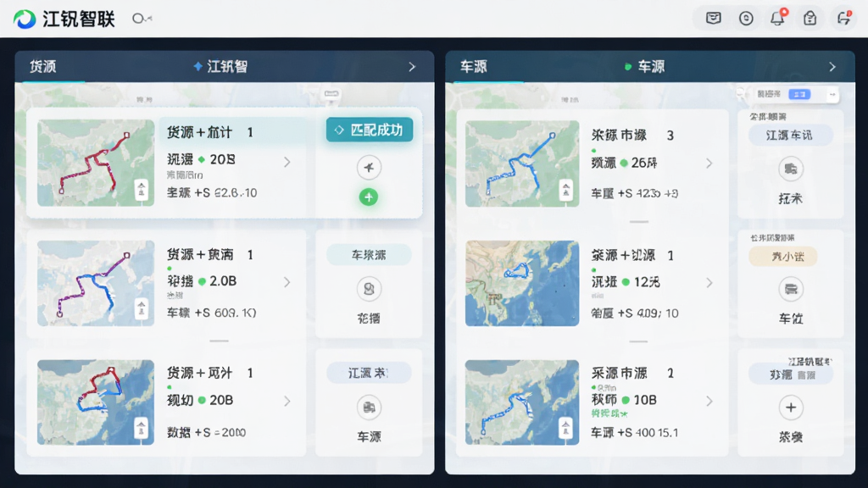Open the headset support icon in the top bar
Viewport: 868px width, 488px height.
click(843, 19)
